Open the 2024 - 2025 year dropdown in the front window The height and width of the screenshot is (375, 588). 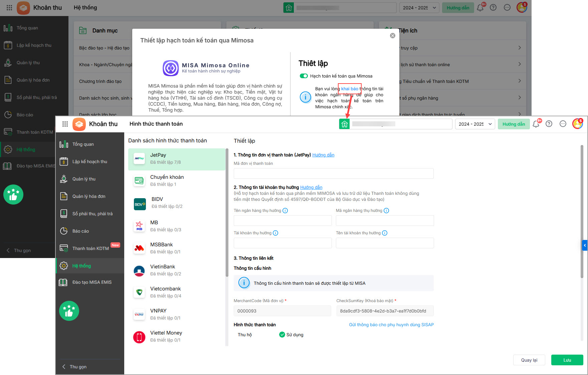475,124
